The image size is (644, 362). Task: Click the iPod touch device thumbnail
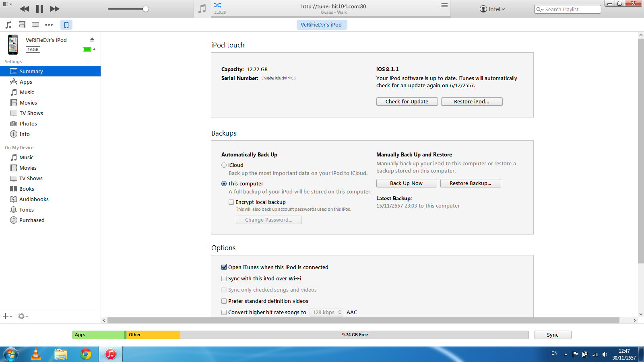coord(13,44)
